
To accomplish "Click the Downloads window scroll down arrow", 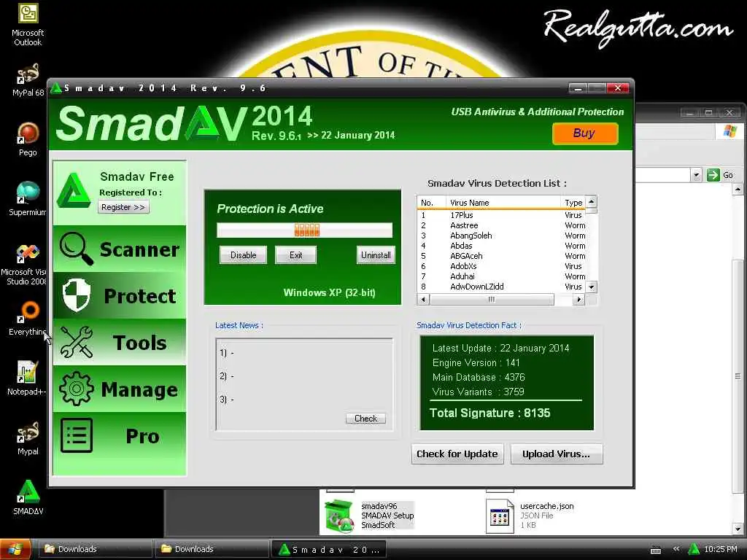I will pos(738,529).
